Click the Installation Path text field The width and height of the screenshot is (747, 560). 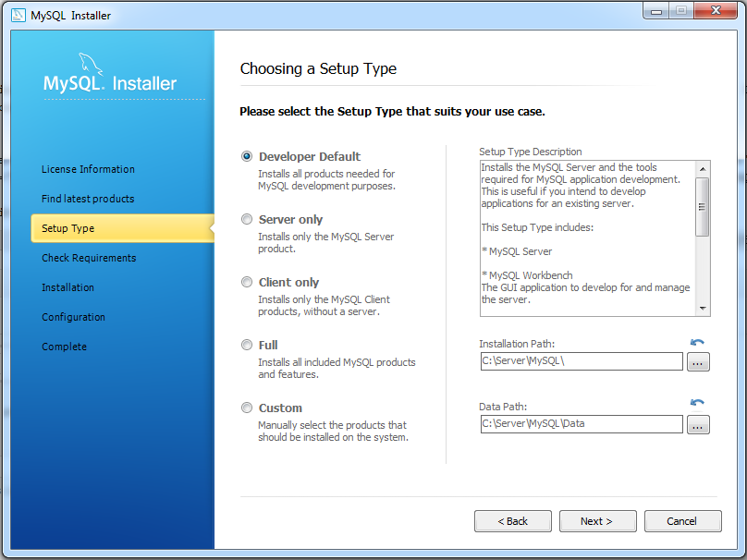(582, 361)
